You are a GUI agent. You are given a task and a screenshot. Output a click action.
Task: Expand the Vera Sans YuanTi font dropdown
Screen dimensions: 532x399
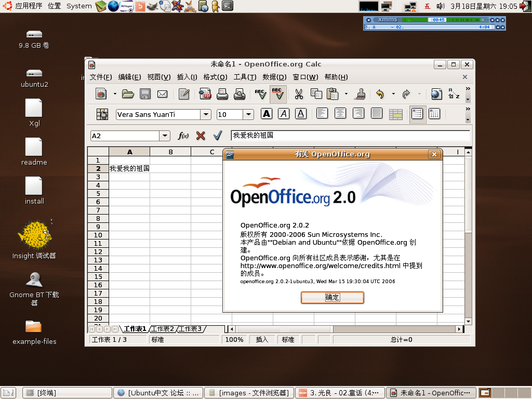click(x=206, y=114)
